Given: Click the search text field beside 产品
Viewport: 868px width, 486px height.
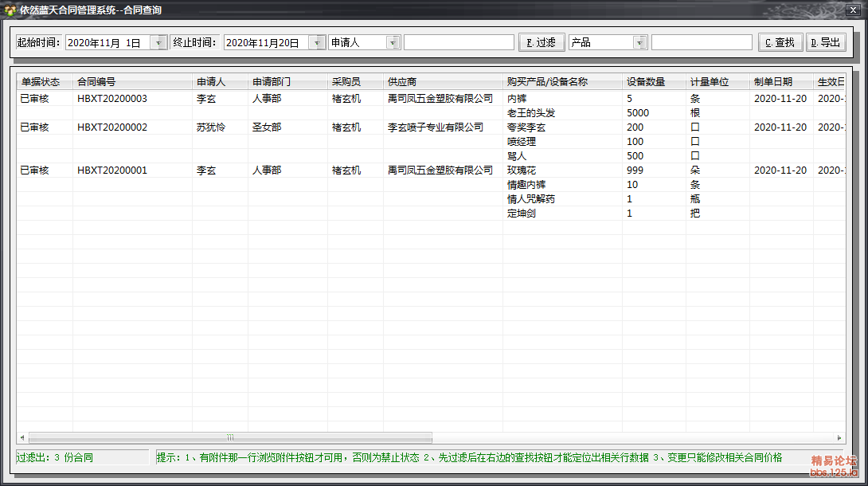Looking at the screenshot, I should point(701,43).
